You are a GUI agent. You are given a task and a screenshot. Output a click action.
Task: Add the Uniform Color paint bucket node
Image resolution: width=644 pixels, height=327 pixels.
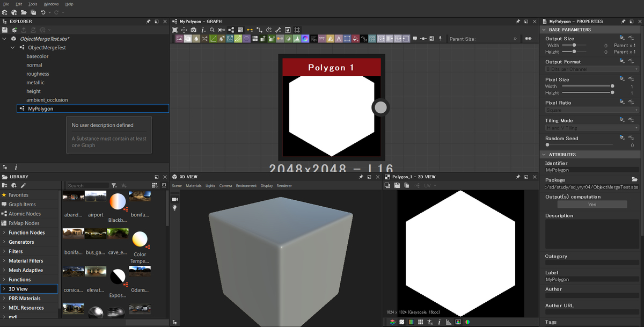355,39
